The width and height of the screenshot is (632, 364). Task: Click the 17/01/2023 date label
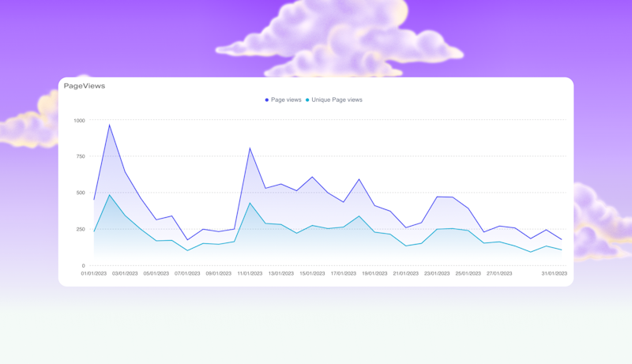tap(344, 273)
